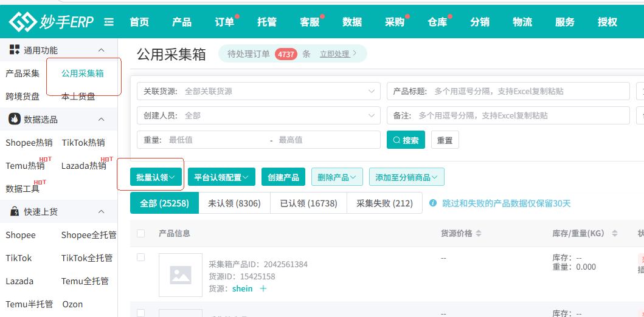Viewport: 644px width, 317px height.
Task: Collapse the 数据选品 section chevron
Action: tap(101, 120)
